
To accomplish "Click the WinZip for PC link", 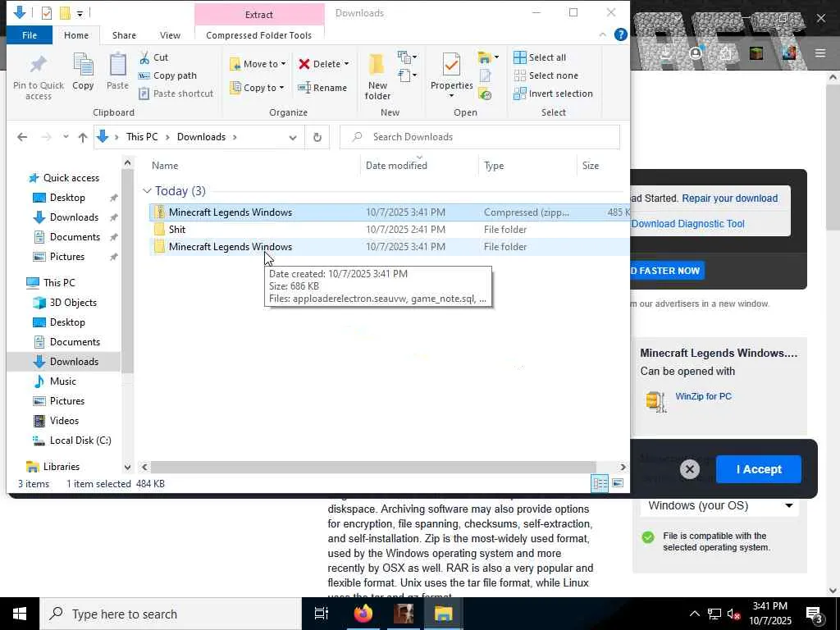I will tap(703, 396).
